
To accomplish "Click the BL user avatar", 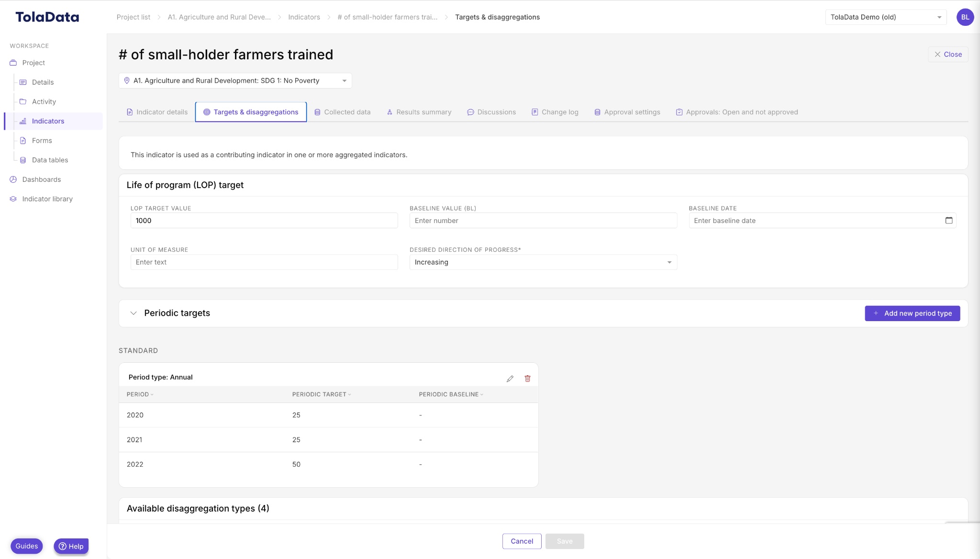I will pos(965,17).
